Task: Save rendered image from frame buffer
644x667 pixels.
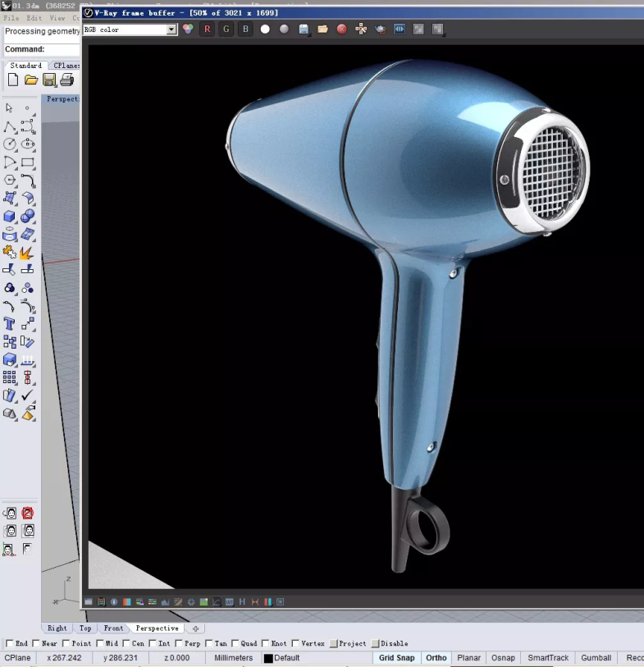Action: 304,30
